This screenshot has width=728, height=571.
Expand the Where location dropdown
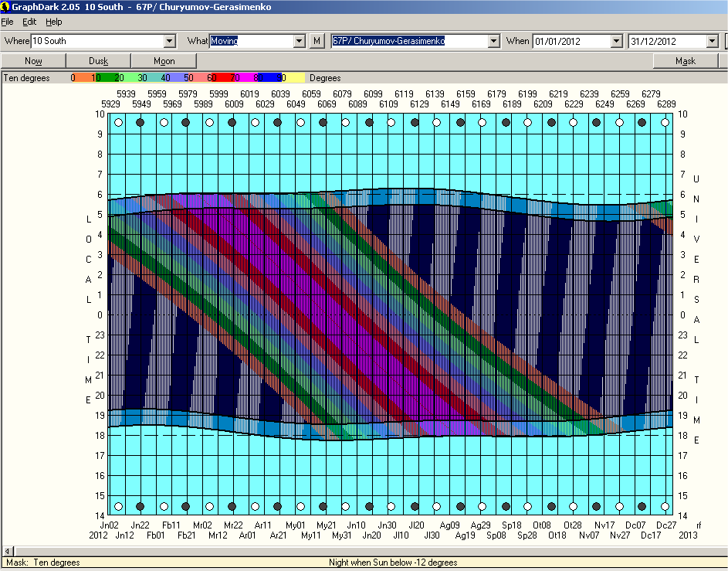pyautogui.click(x=170, y=41)
